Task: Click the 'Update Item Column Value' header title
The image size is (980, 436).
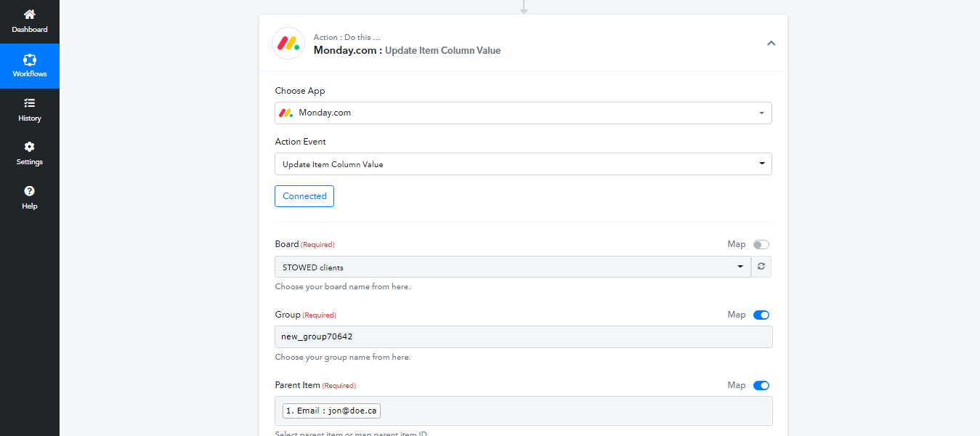Action: coord(442,51)
